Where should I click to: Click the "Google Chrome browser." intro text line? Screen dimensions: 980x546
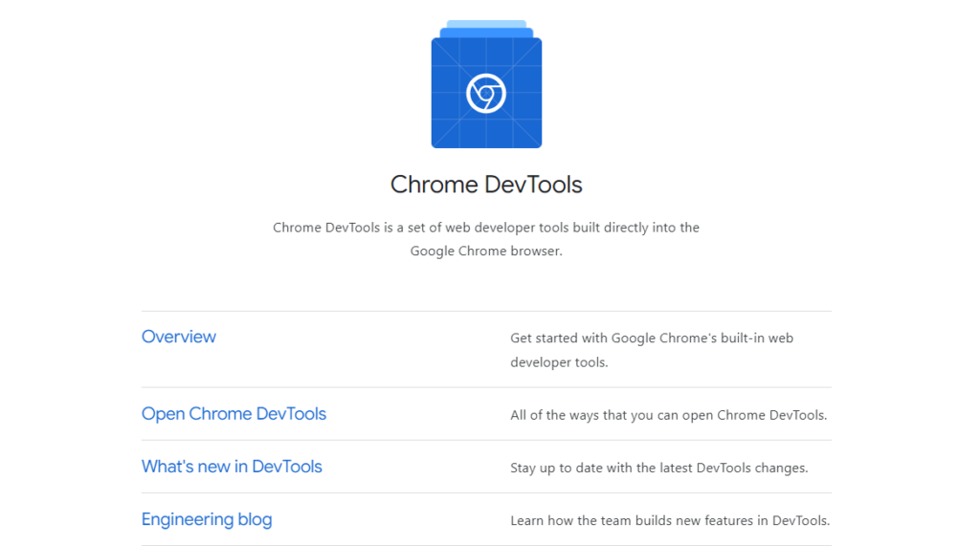(x=486, y=251)
